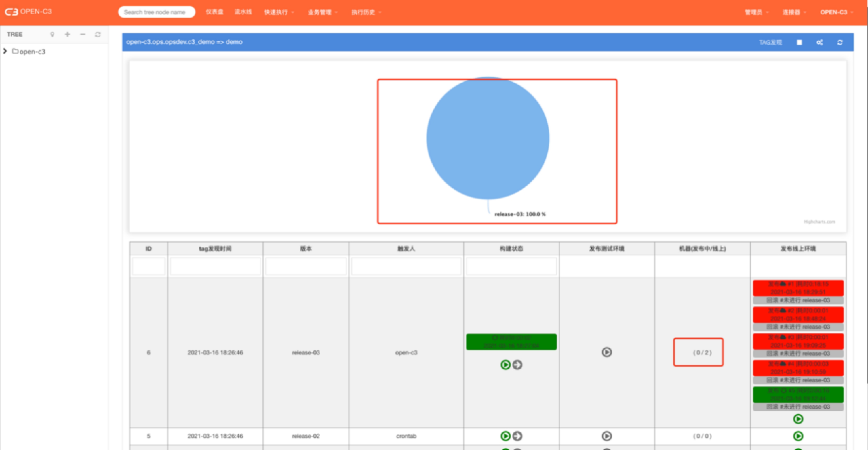Start test environment deploy for release-03
Image resolution: width=868 pixels, height=450 pixels.
[607, 352]
